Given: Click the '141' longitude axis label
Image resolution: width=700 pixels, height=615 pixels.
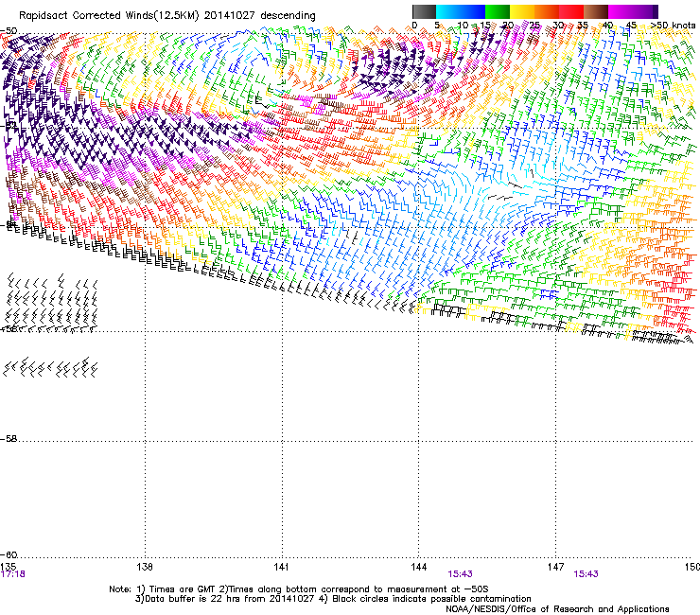Looking at the screenshot, I should [x=282, y=567].
